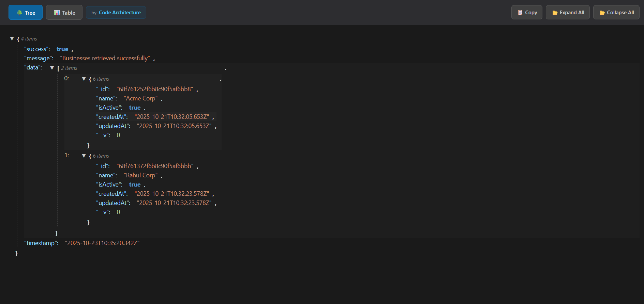Copy the JSON with the Copy button
Viewport: 644px width, 304px height.
point(527,12)
